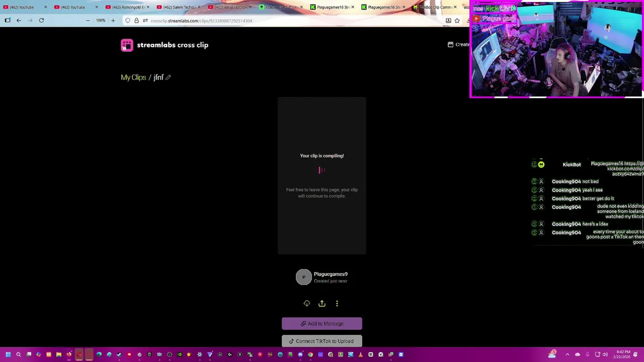Screen dimensions: 644x362
Task: Open the My Clips breadcrumb link
Action: 133,77
